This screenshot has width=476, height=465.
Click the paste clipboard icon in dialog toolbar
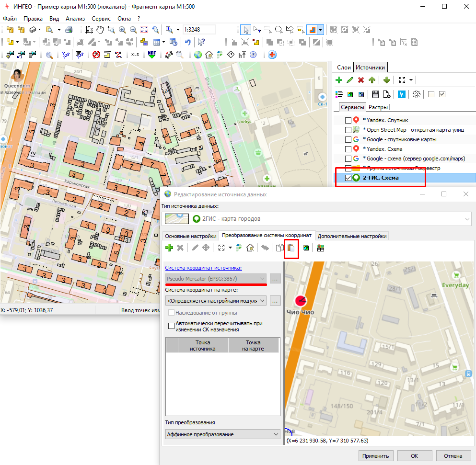coord(291,248)
